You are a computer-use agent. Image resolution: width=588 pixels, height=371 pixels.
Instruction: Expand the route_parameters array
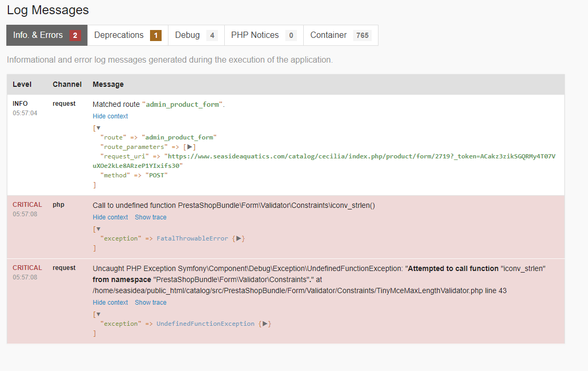[190, 147]
